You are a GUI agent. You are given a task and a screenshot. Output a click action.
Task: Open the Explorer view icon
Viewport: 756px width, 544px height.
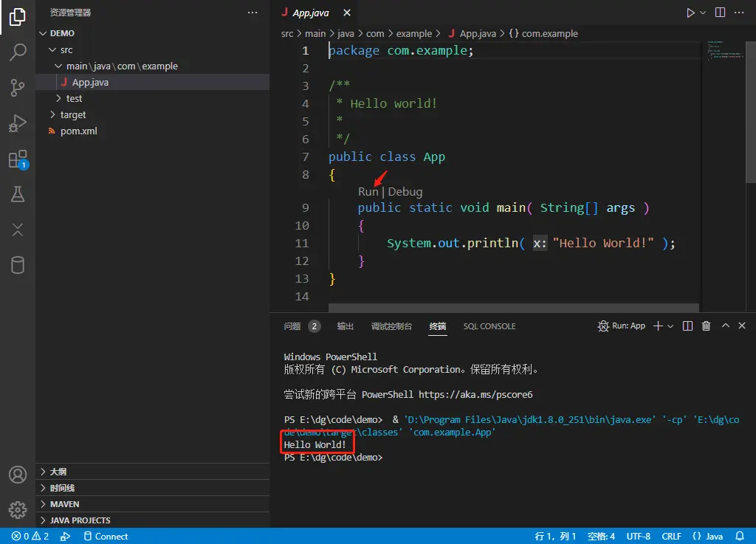18,17
